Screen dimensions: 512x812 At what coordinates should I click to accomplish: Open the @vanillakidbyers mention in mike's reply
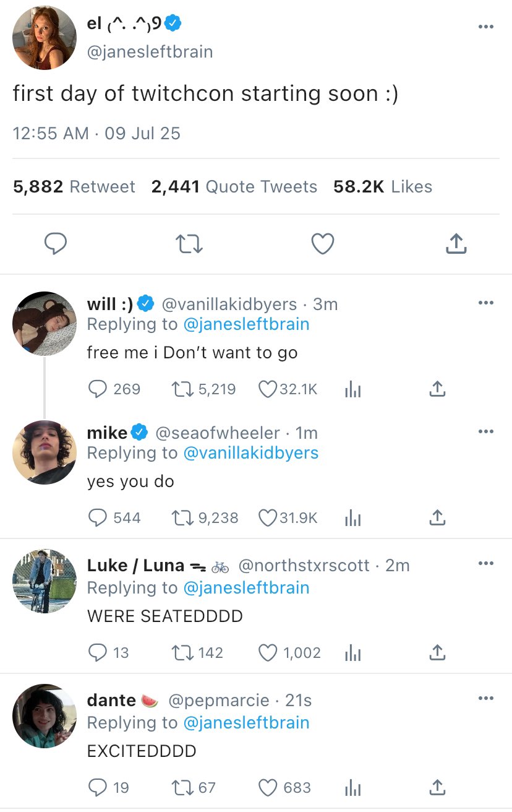[250, 453]
